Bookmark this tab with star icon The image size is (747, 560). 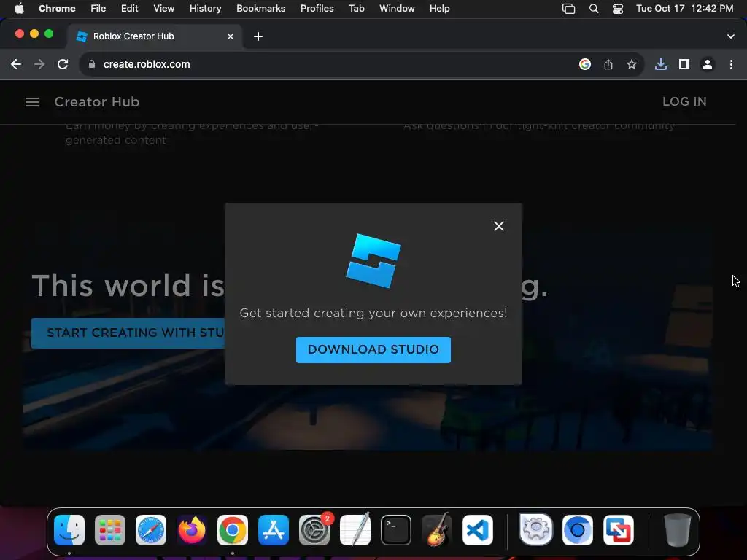tap(632, 64)
